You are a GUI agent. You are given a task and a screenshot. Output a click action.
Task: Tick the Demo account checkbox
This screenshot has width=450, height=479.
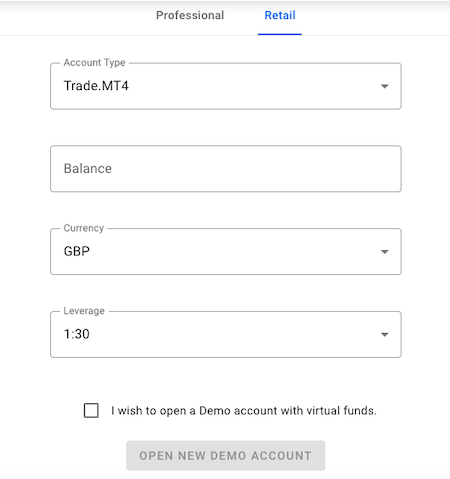(91, 410)
